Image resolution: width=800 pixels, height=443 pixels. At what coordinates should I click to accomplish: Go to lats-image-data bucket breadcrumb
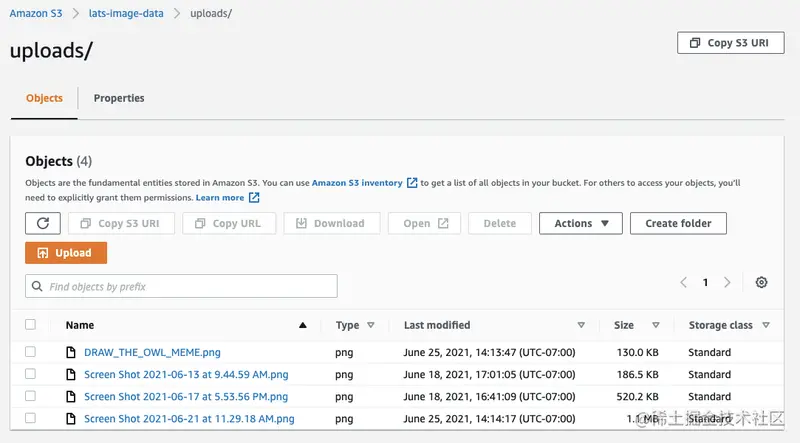126,13
